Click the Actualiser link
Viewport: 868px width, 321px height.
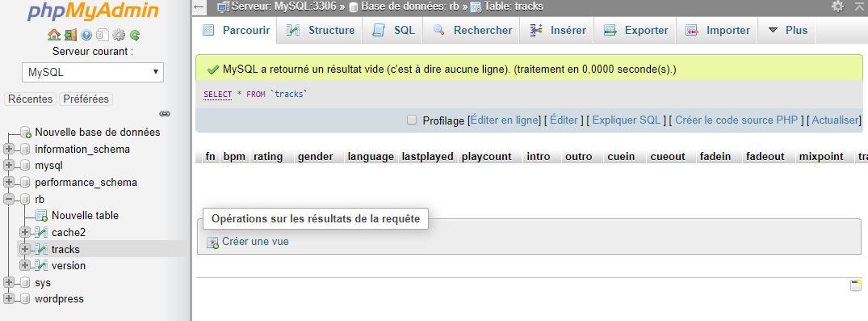(x=835, y=120)
